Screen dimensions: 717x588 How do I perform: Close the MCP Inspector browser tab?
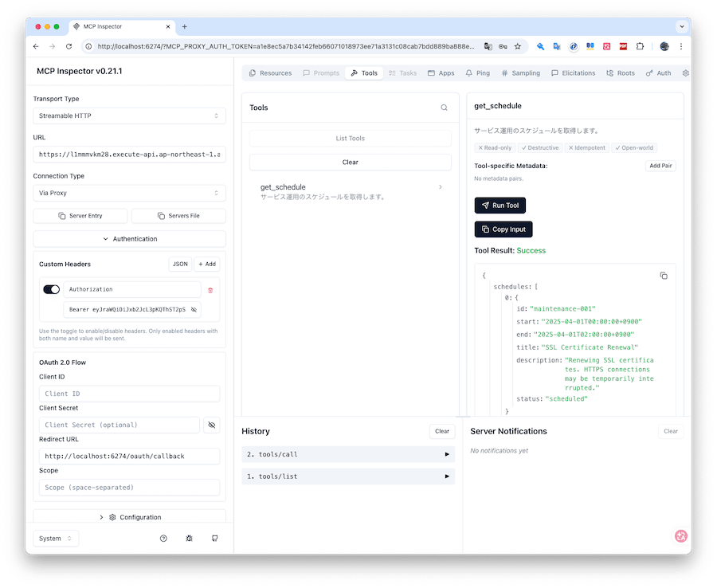pyautogui.click(x=168, y=26)
